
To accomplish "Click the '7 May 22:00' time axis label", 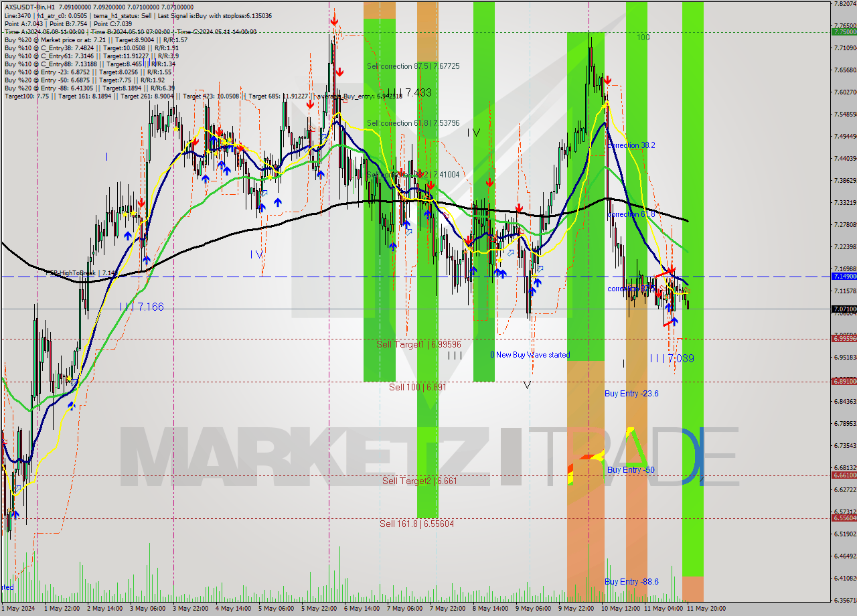I will 448,608.
